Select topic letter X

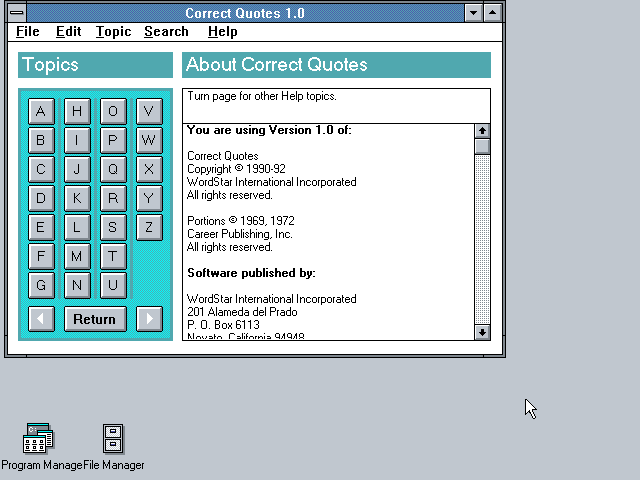click(149, 169)
